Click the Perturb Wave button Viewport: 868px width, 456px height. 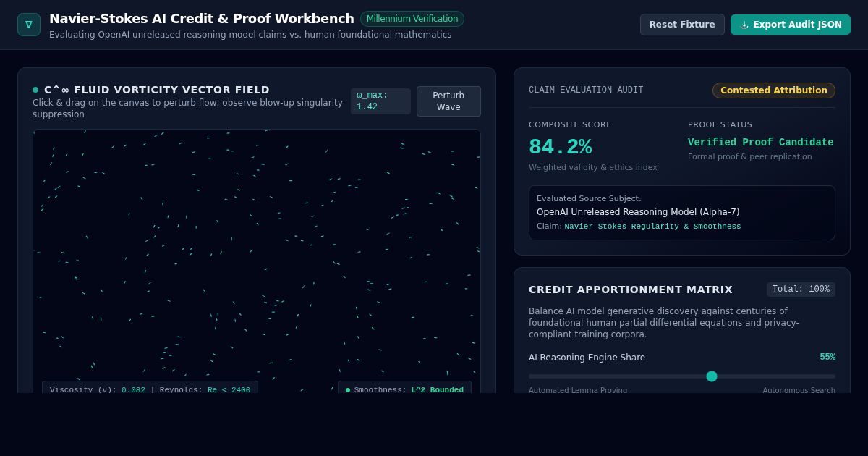click(448, 101)
